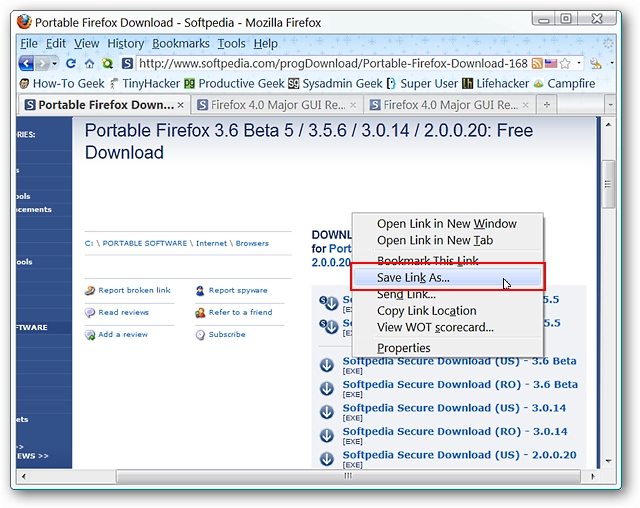Reload the page with the refresh icon

(71, 64)
